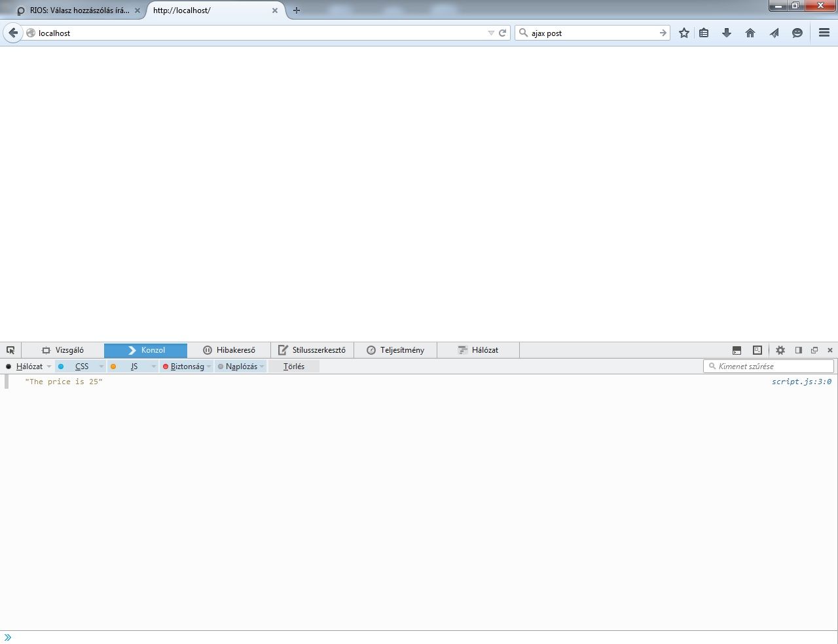Open the Vizsgáló inspector panel

pyautogui.click(x=63, y=350)
